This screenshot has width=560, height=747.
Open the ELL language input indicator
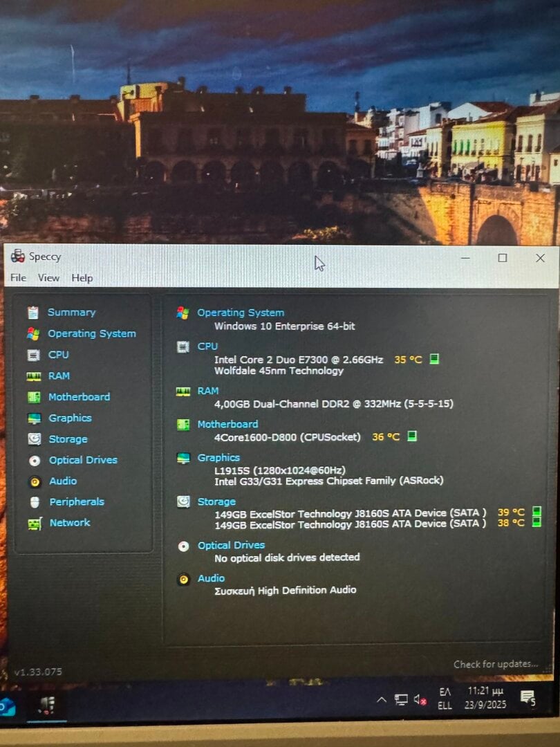tap(445, 699)
